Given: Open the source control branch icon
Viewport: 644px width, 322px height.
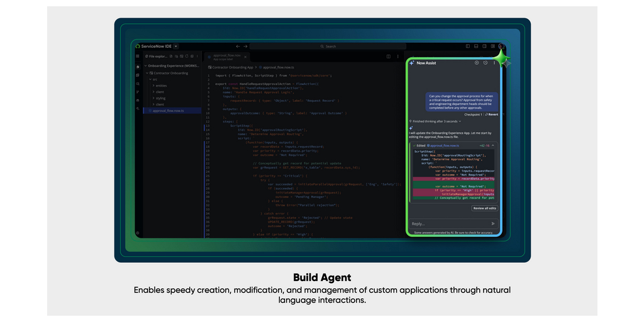Looking at the screenshot, I should (x=138, y=92).
